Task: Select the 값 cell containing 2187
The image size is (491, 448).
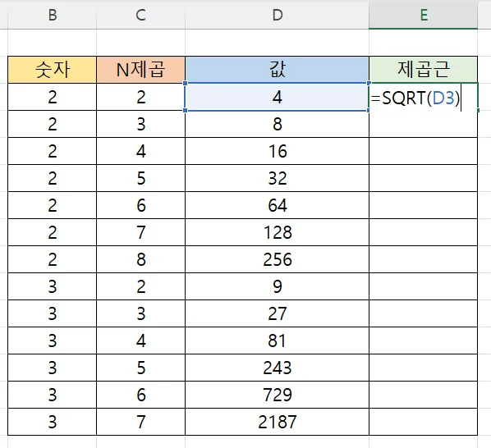Action: [278, 422]
